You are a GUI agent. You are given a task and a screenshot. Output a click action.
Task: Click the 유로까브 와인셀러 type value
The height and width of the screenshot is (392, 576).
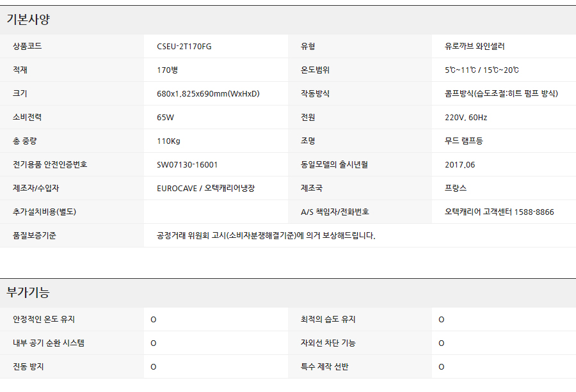(475, 47)
